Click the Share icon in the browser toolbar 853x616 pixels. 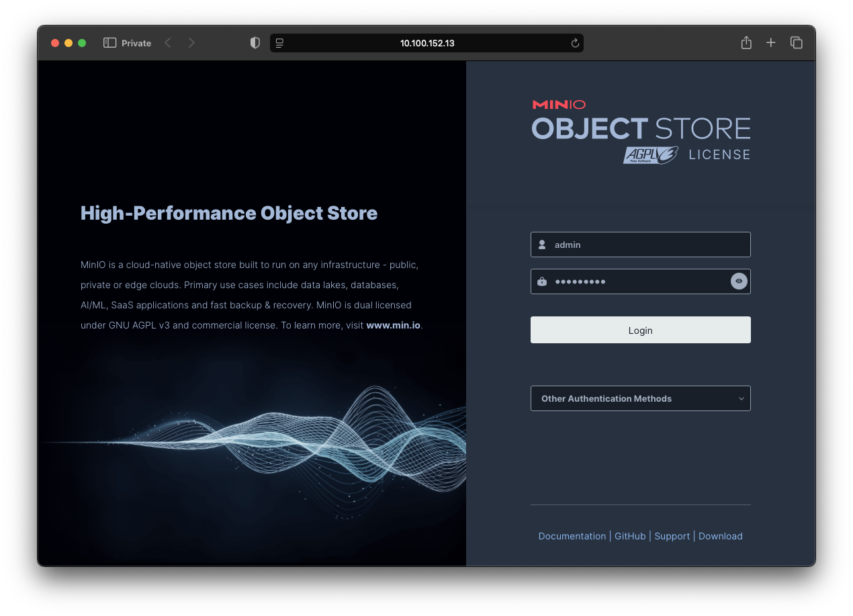(746, 42)
